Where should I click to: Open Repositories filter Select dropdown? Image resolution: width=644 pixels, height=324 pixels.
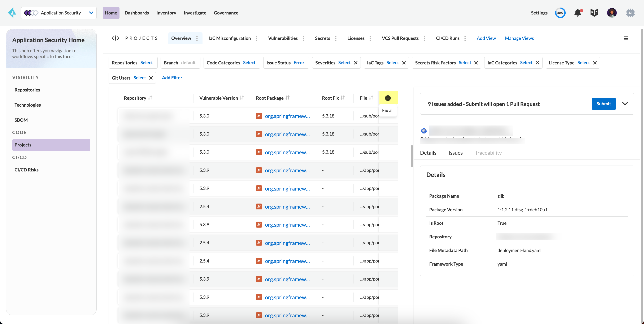coord(147,63)
